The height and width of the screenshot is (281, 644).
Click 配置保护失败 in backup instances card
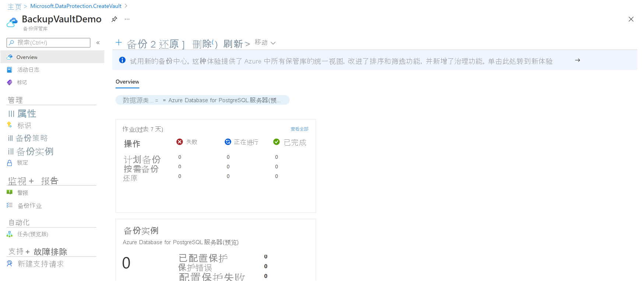(x=212, y=277)
